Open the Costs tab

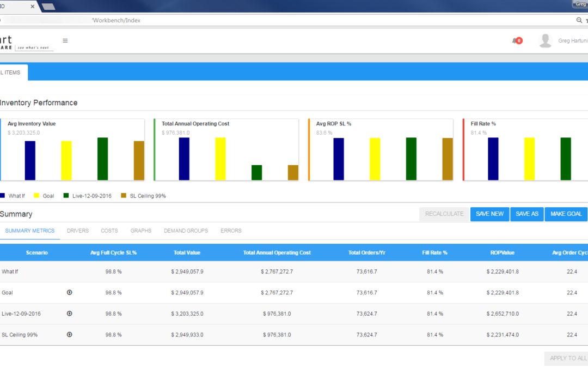[109, 231]
